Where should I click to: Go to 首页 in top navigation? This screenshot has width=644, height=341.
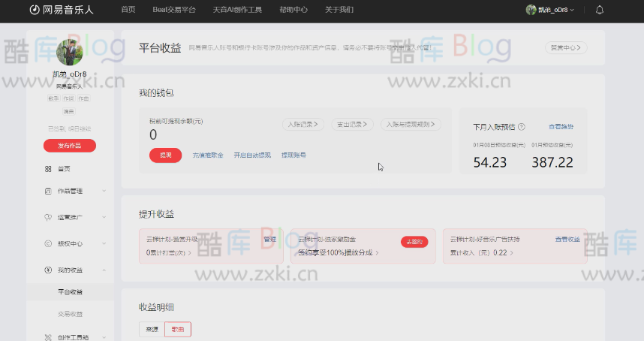coord(128,10)
